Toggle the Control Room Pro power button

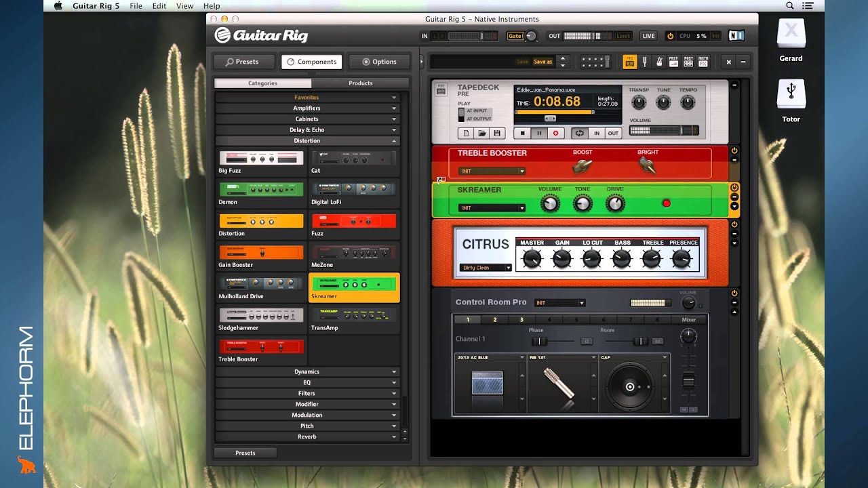coord(734,293)
